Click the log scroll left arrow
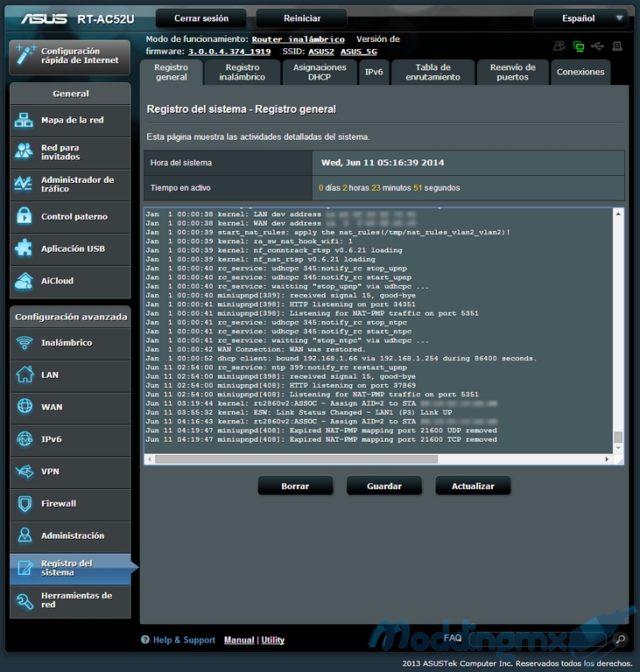This screenshot has width=640, height=672. (x=150, y=459)
